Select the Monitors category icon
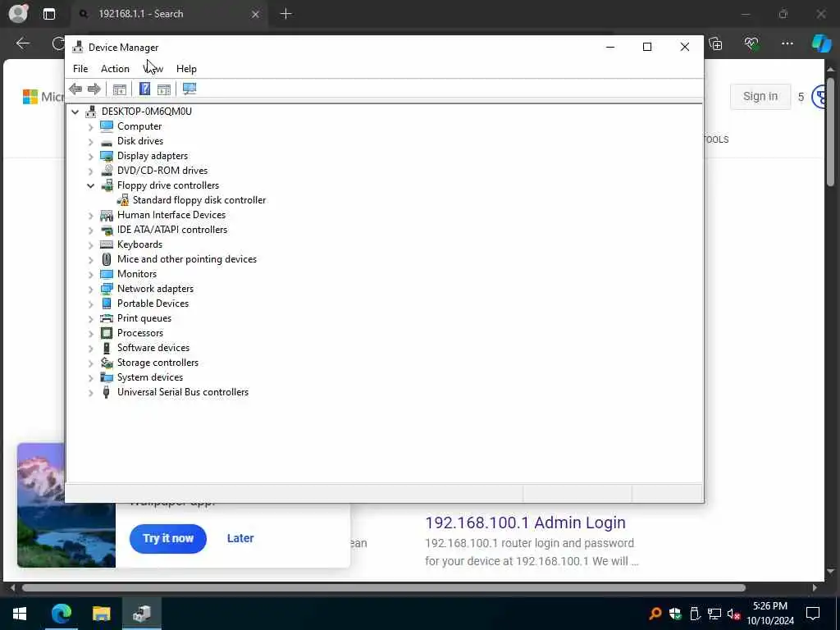 pos(107,274)
